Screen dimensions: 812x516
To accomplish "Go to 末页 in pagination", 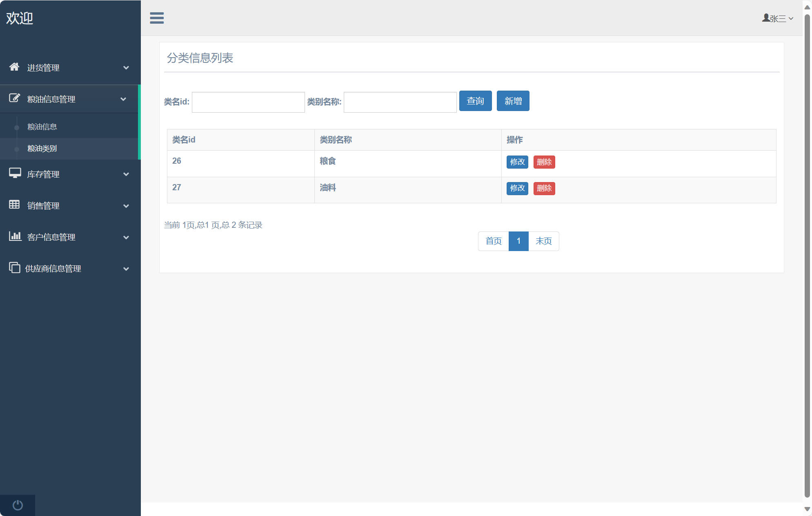I will pos(543,241).
